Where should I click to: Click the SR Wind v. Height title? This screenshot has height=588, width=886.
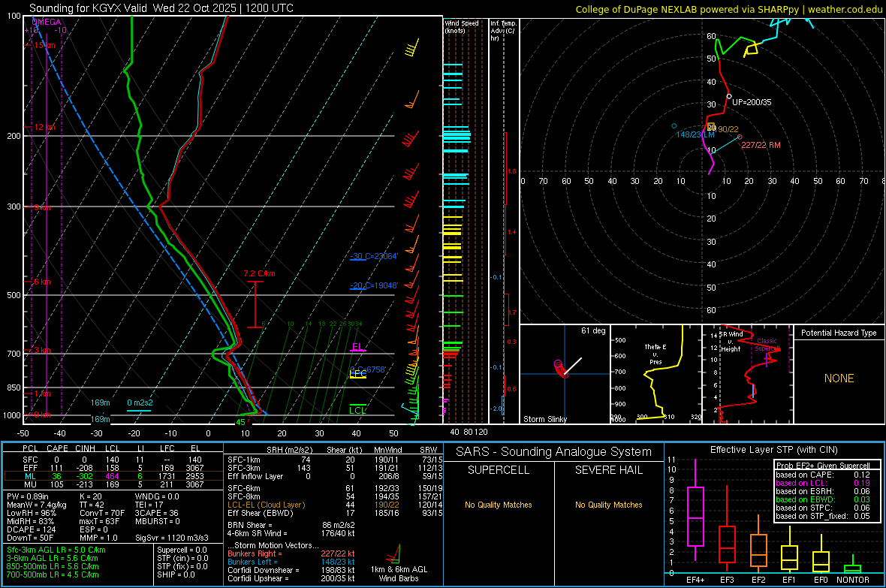tap(731, 342)
